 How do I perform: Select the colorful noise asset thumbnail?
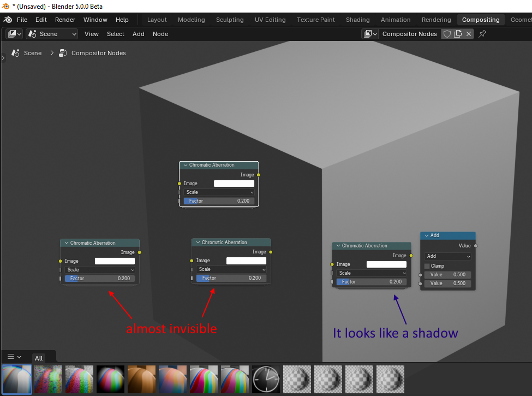[x=48, y=380]
